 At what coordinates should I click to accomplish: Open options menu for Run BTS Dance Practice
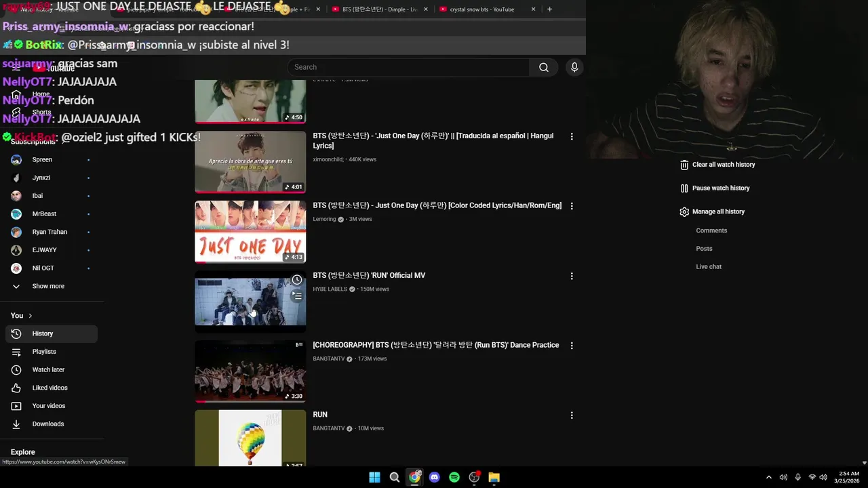(x=572, y=345)
